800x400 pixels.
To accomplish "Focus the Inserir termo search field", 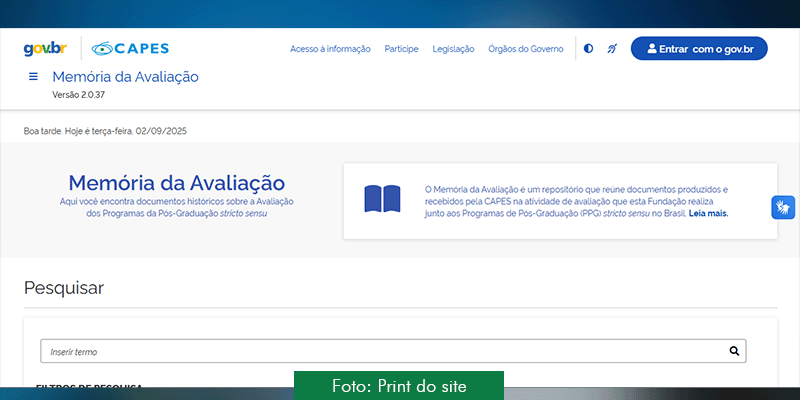I will coord(380,352).
